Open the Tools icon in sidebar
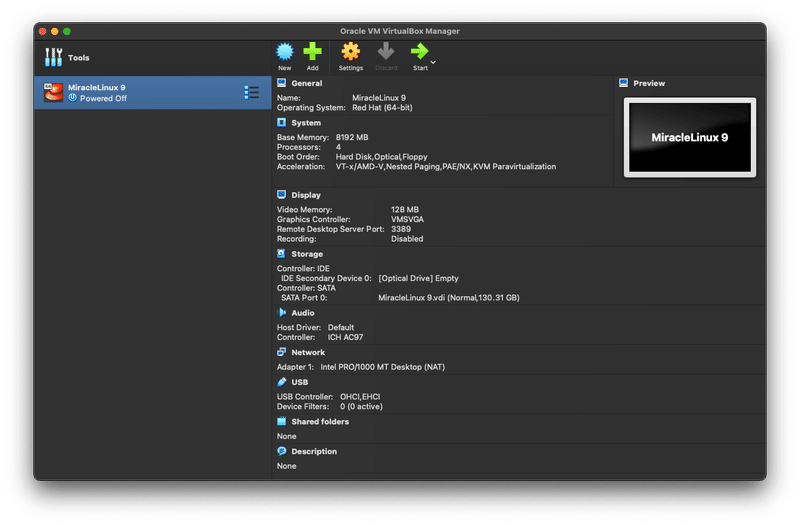 tap(53, 57)
